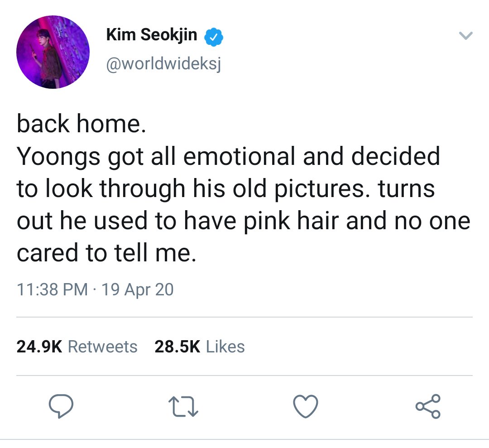The width and height of the screenshot is (489, 448).
Task: Click the blue verified badge
Action: (214, 37)
